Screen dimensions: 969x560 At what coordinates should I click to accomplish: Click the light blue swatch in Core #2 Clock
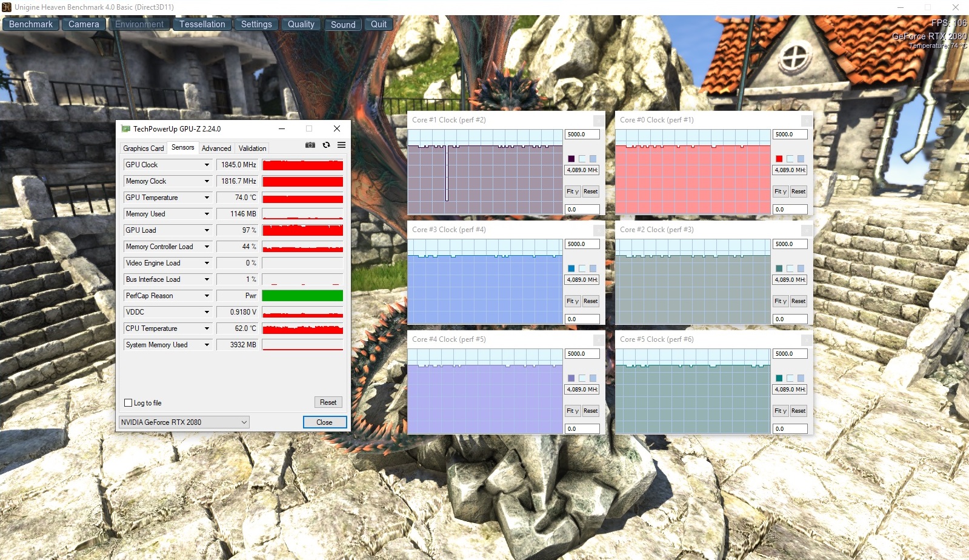(801, 268)
